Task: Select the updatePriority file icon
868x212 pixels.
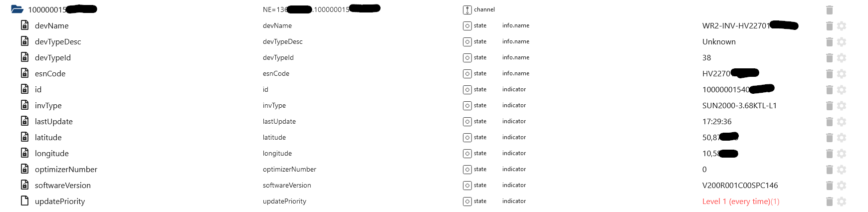Action: [x=24, y=201]
